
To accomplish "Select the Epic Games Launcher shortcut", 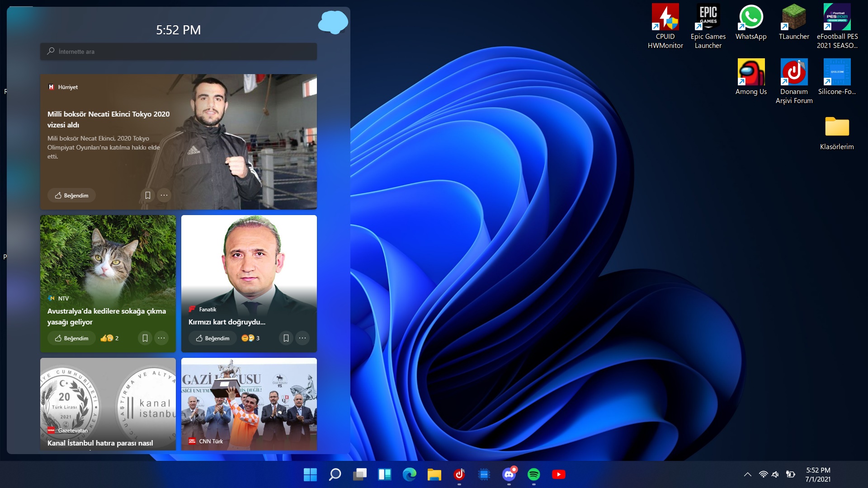I will pyautogui.click(x=708, y=26).
